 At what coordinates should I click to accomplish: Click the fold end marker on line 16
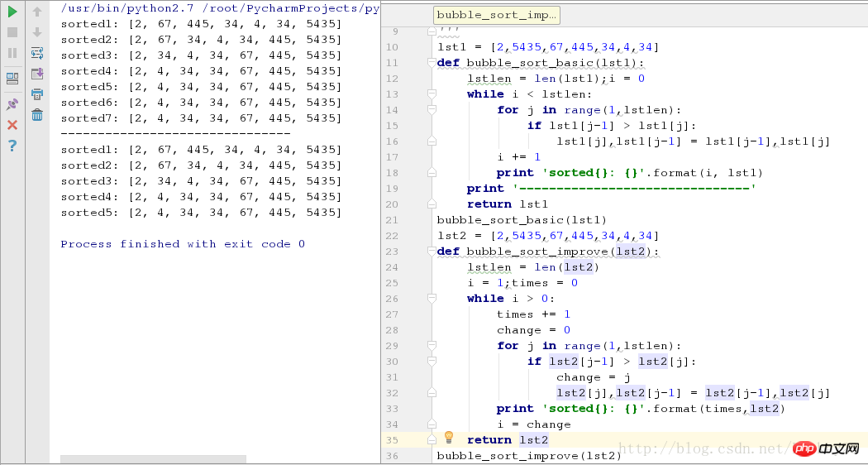pyautogui.click(x=432, y=141)
